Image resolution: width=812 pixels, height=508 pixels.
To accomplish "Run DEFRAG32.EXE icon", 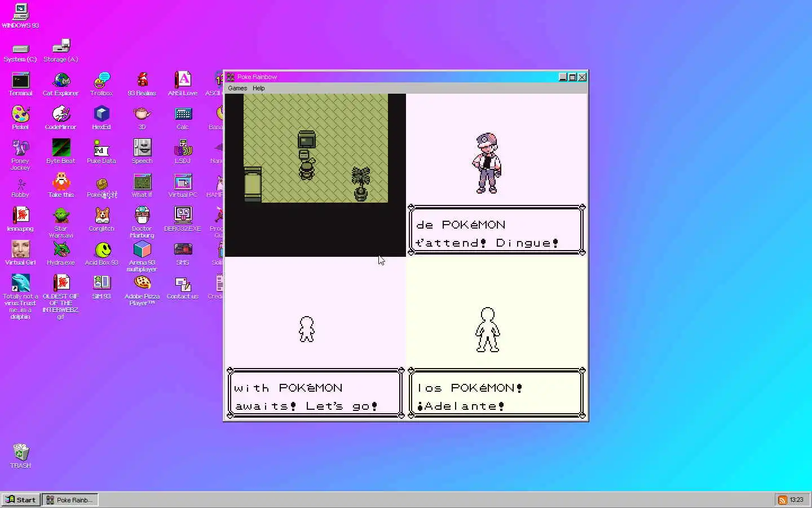I will (183, 220).
